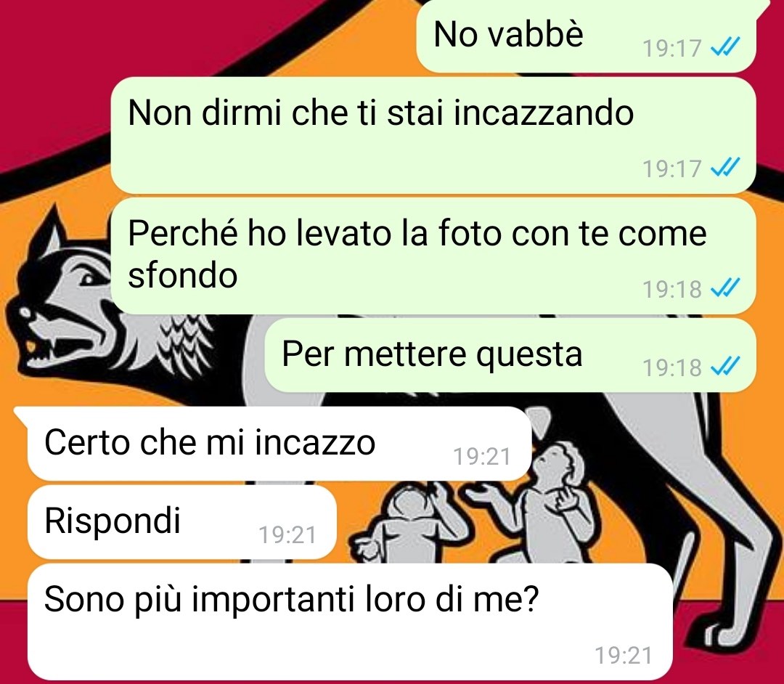Tap the 'No vabbè' message bubble

(x=586, y=36)
